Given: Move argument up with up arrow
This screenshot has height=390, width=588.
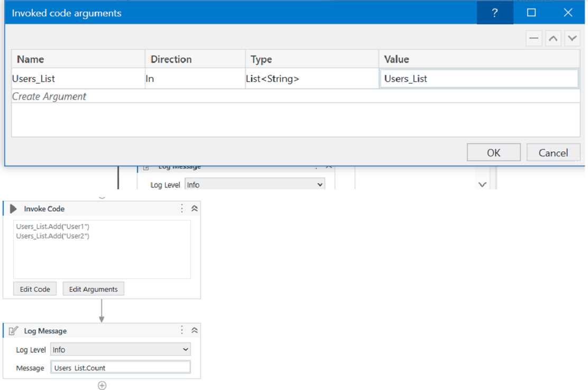Looking at the screenshot, I should click(553, 39).
